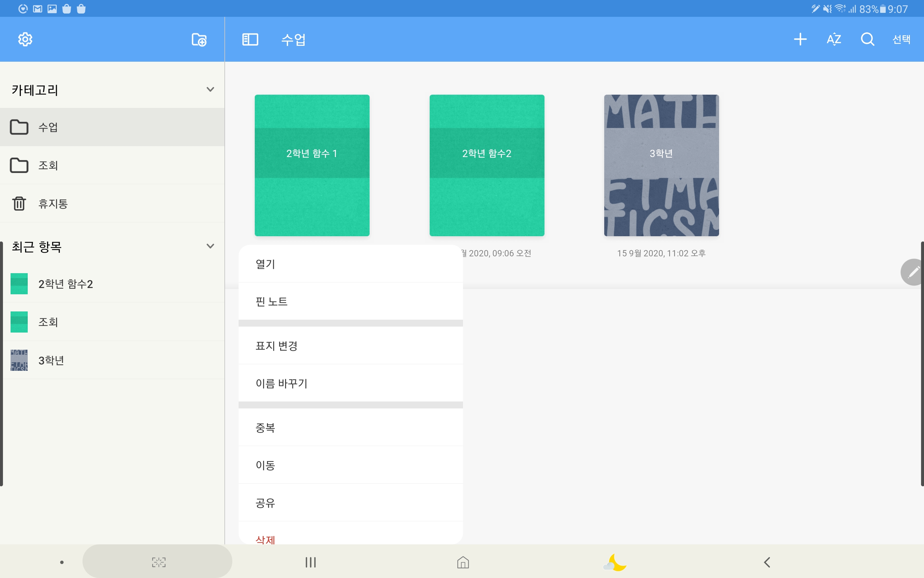Click the plus icon to add note

[800, 39]
